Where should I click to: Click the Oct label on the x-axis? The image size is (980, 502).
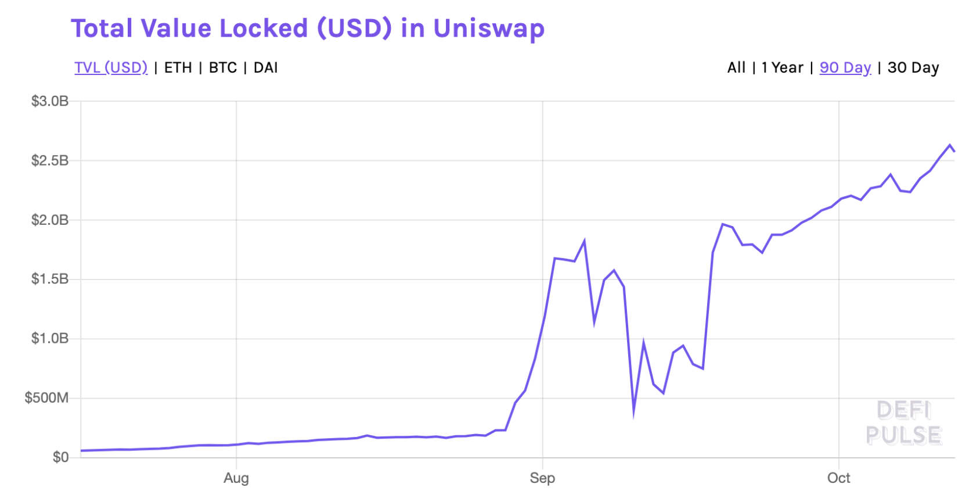pos(838,478)
